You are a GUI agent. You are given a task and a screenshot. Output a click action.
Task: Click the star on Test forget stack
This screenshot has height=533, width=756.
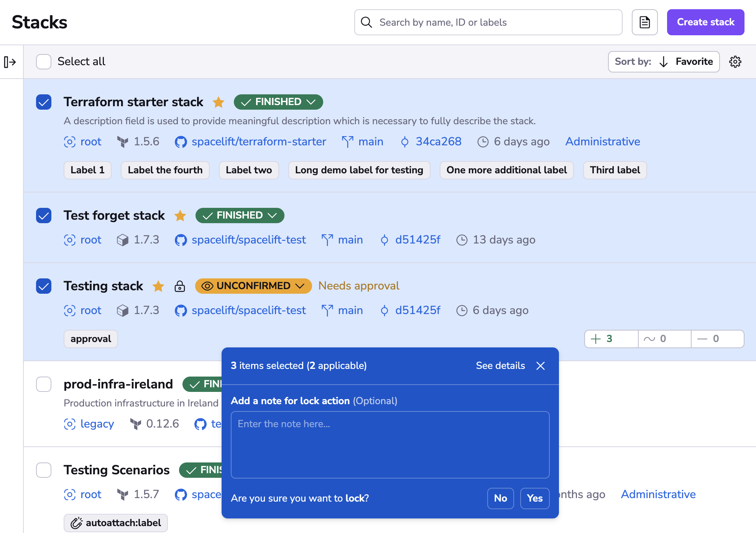click(180, 216)
